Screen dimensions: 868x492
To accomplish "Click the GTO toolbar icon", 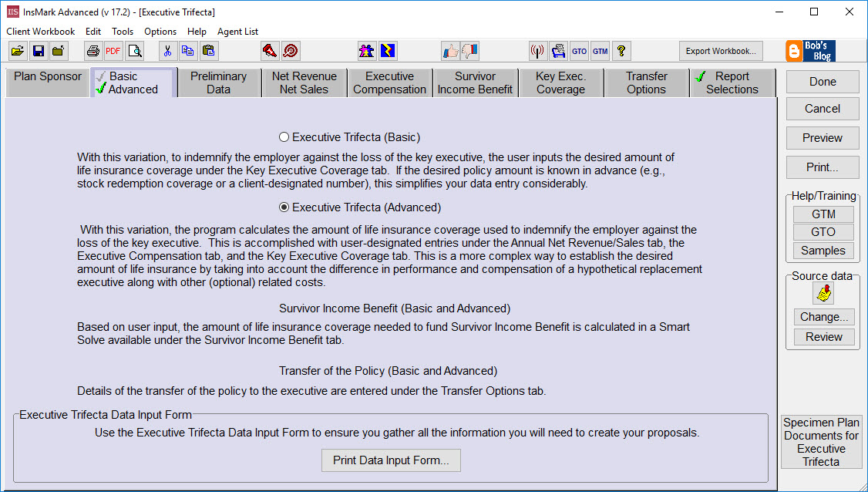I will point(579,51).
